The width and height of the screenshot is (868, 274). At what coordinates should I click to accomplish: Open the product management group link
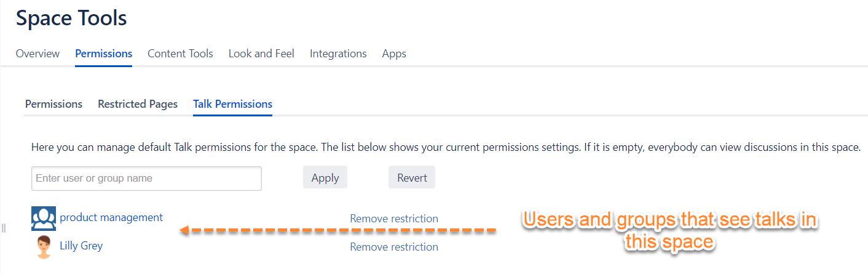[x=111, y=217]
